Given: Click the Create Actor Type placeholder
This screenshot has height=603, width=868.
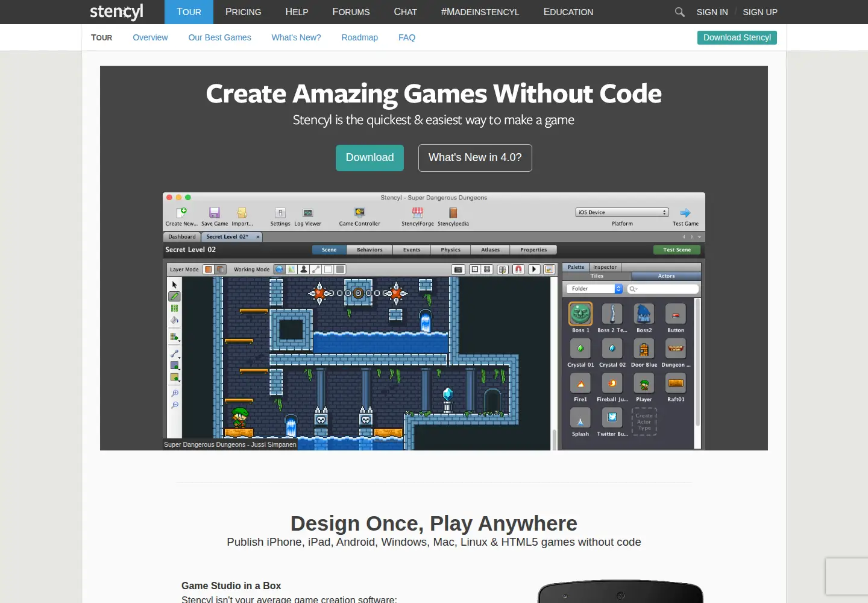Looking at the screenshot, I should click(644, 421).
